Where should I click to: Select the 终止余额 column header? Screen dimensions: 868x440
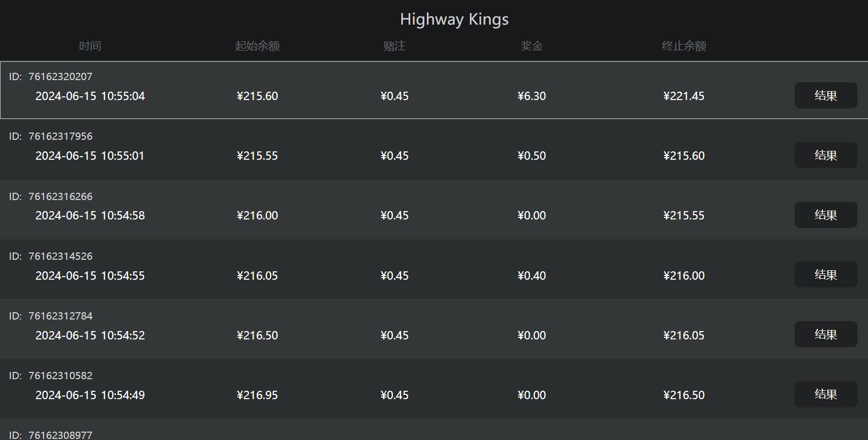[x=684, y=46]
